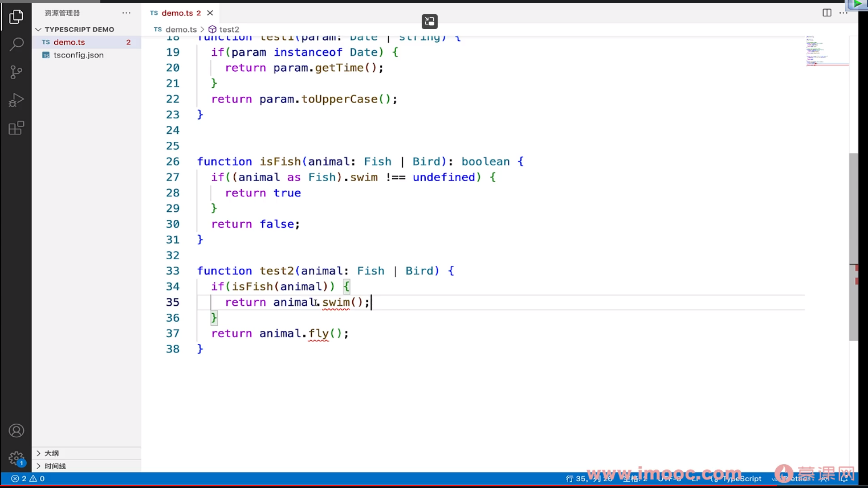This screenshot has width=868, height=488.
Task: Click toUpperCase call on line 22
Action: 340,99
